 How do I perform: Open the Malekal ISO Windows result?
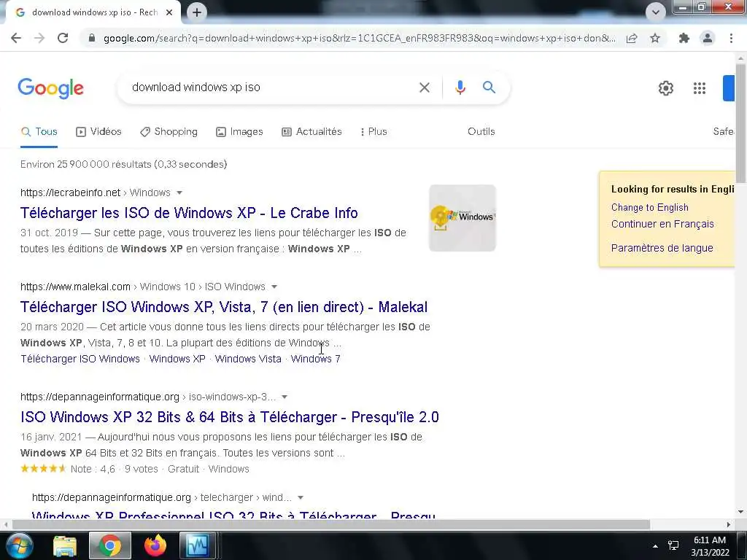(224, 307)
